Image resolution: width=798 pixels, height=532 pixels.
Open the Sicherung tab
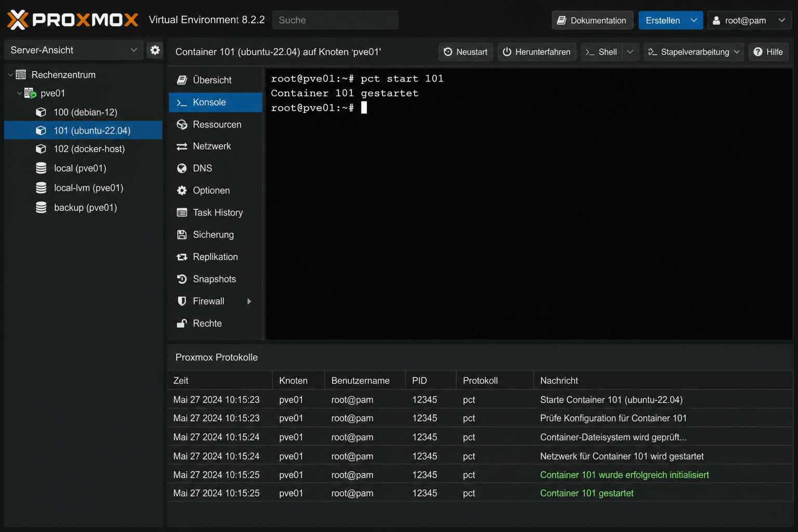[x=216, y=235]
